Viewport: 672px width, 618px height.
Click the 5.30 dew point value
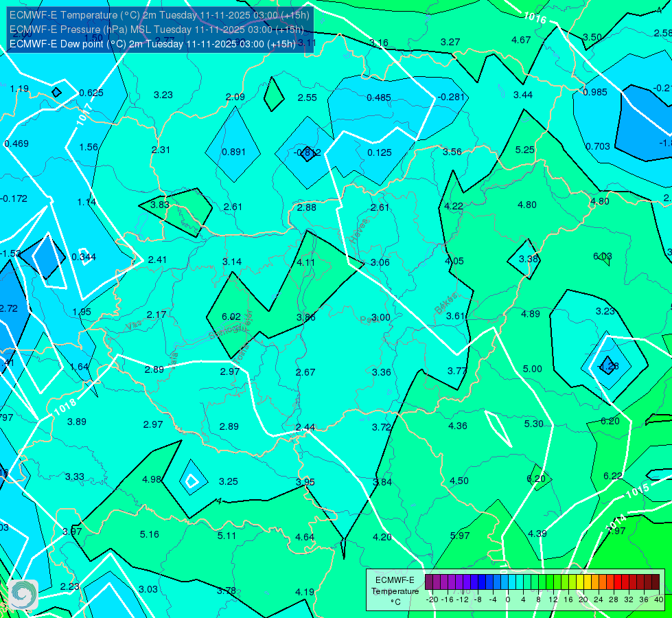point(533,424)
